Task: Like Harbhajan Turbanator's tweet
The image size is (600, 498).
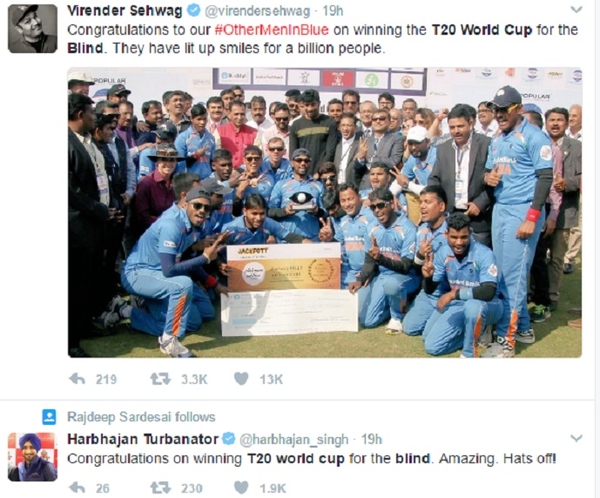Action: pos(241,488)
